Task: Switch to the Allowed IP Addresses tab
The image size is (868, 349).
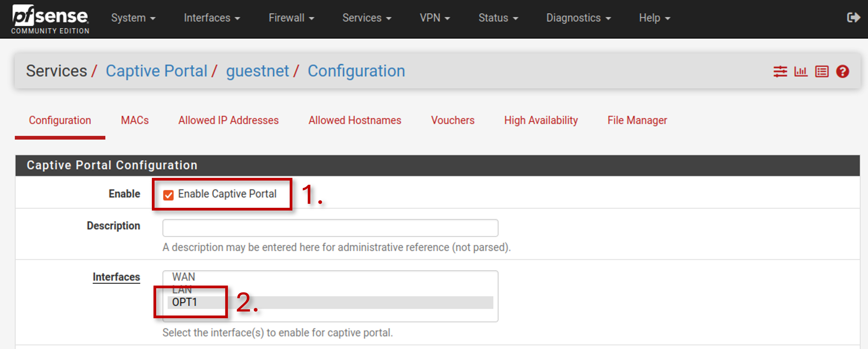Action: (x=228, y=120)
